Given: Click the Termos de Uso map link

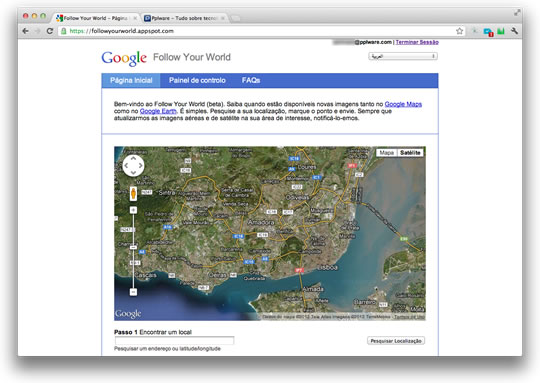Looking at the screenshot, I should [x=409, y=317].
